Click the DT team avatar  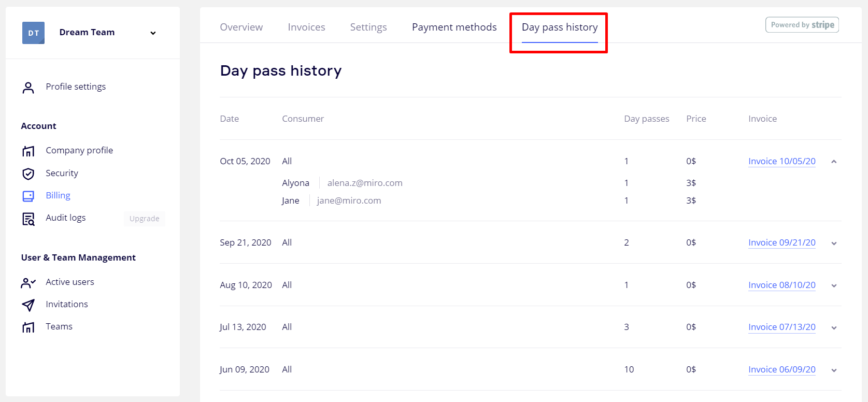pos(33,33)
